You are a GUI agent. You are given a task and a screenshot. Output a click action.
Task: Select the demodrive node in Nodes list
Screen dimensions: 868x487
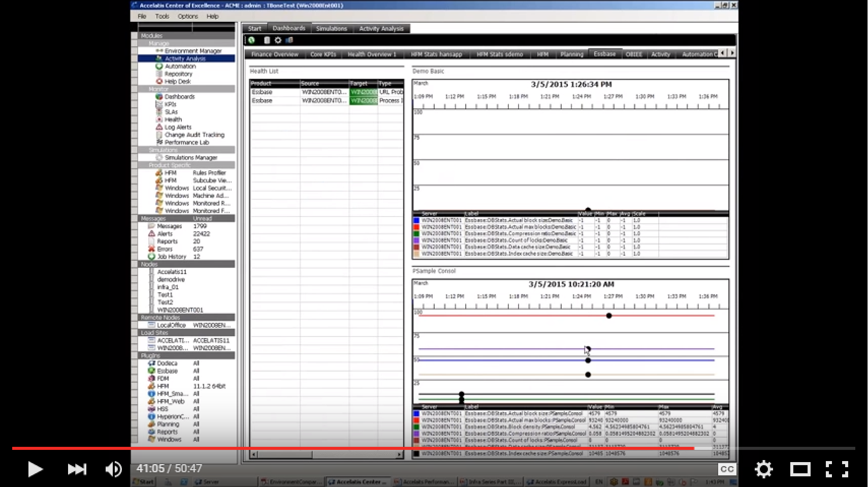[x=171, y=280]
